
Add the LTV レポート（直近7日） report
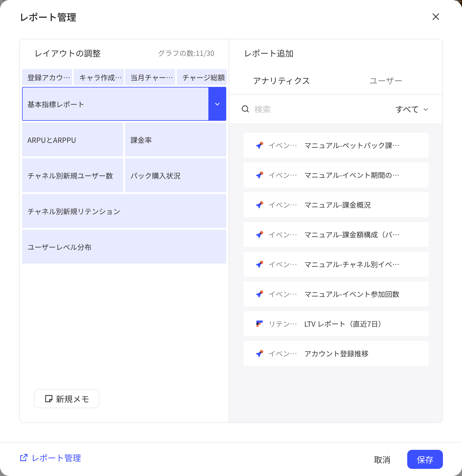point(336,324)
